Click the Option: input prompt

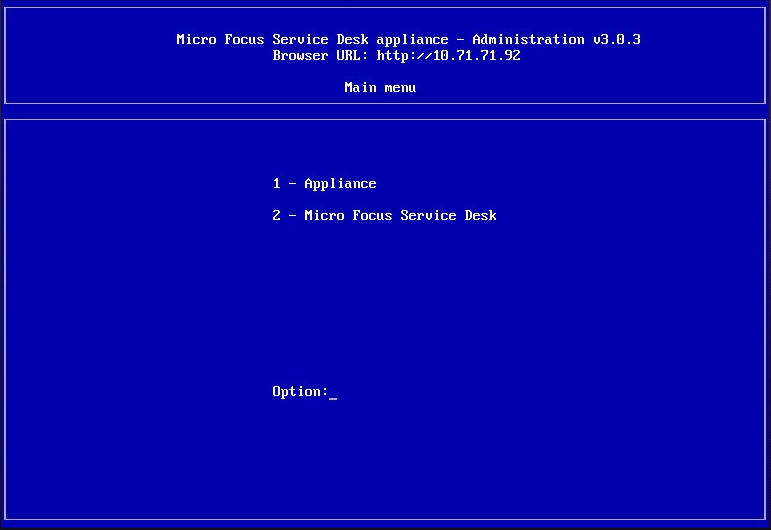pyautogui.click(x=305, y=392)
